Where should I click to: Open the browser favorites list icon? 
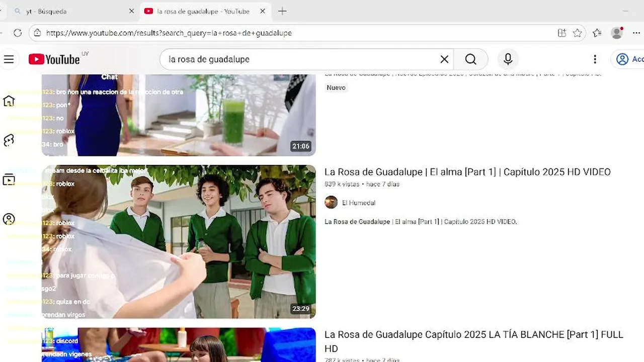tap(597, 33)
